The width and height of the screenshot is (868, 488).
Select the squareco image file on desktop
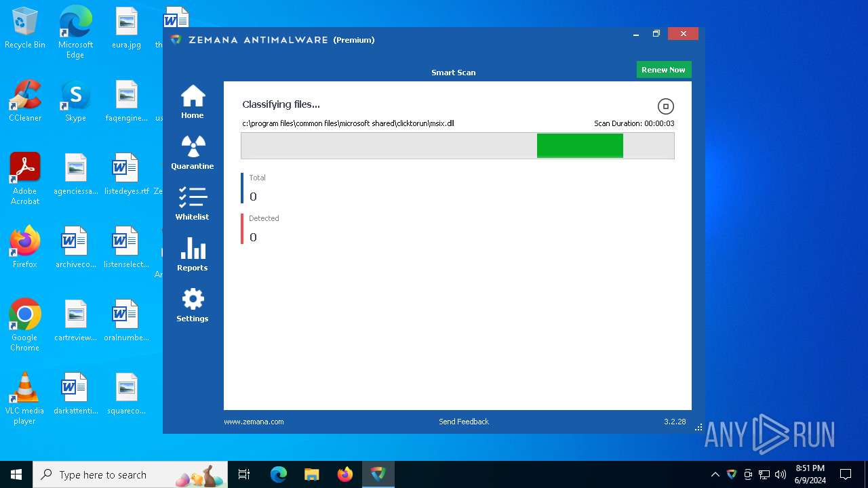[x=126, y=394]
